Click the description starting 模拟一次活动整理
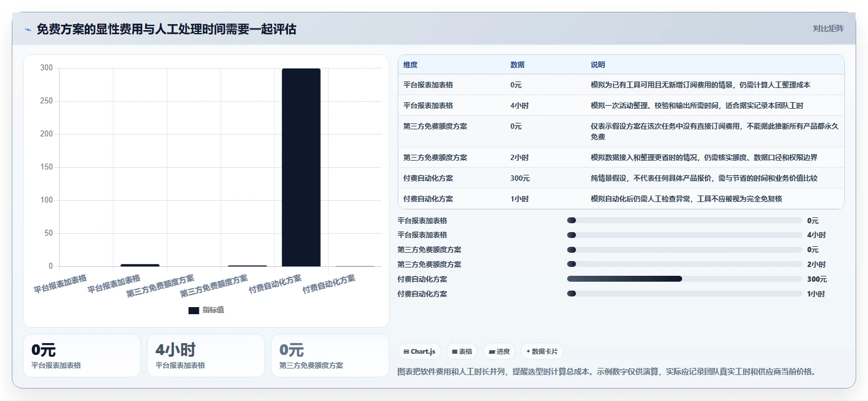 click(x=697, y=106)
